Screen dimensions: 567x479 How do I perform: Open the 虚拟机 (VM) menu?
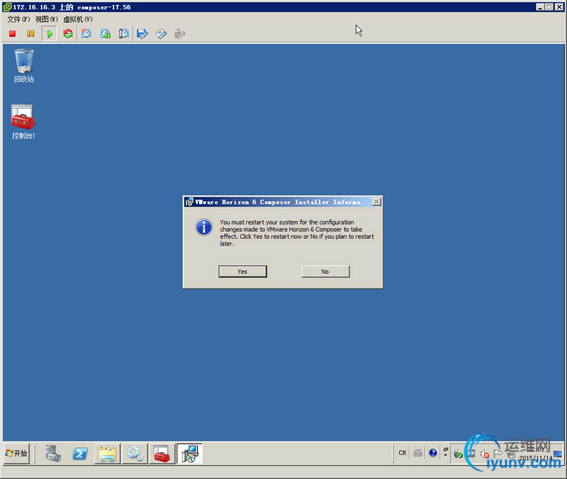78,19
